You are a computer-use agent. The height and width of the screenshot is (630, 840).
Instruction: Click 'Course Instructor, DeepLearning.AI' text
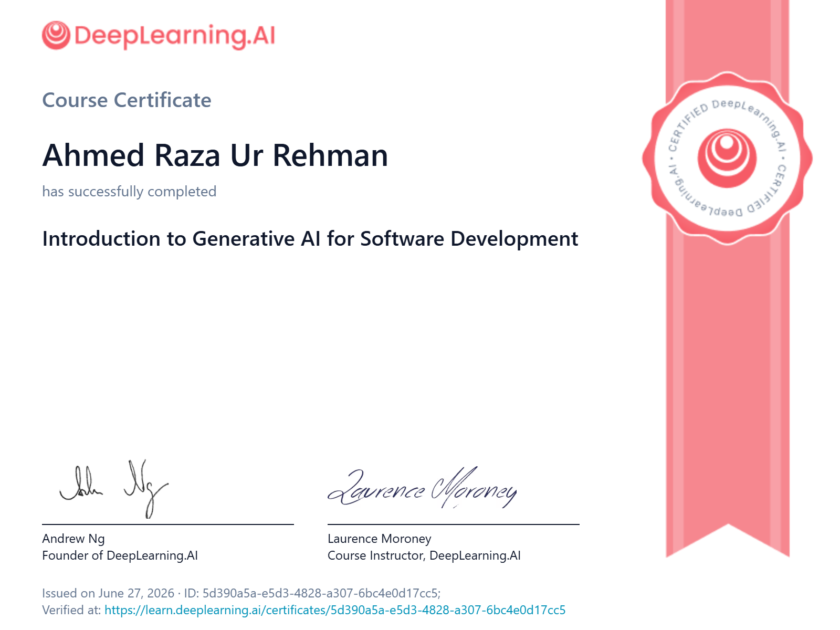(424, 555)
